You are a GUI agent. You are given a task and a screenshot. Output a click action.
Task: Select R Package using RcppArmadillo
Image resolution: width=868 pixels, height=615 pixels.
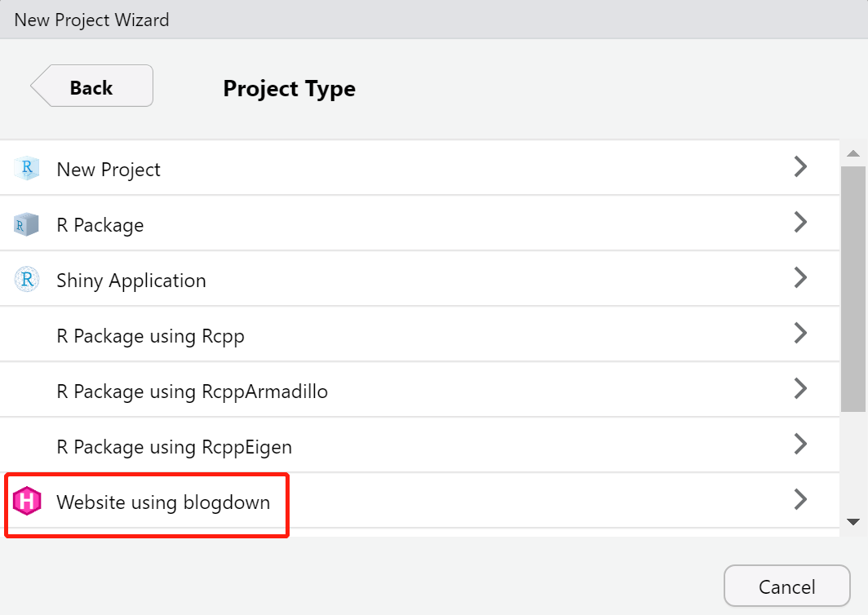click(419, 389)
